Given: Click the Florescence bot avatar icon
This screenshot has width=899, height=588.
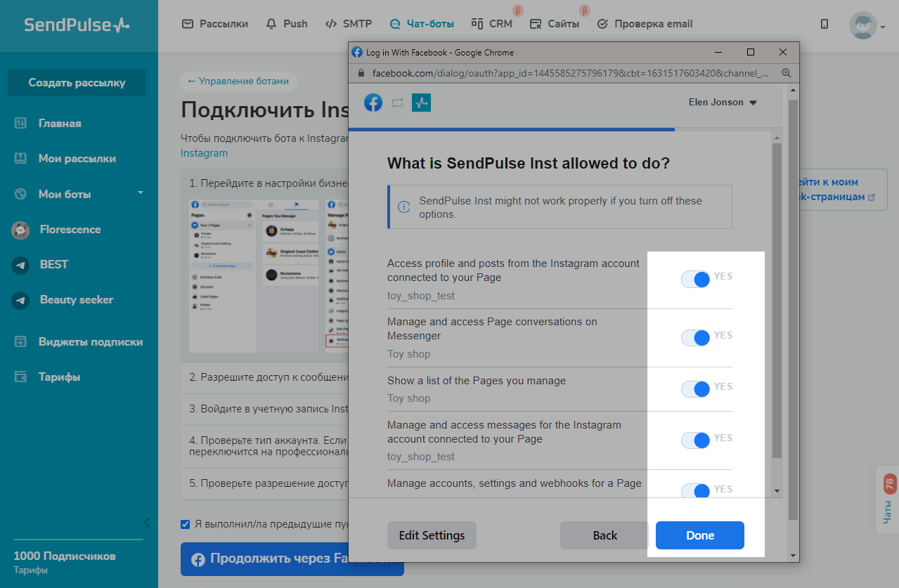Looking at the screenshot, I should pos(20,230).
